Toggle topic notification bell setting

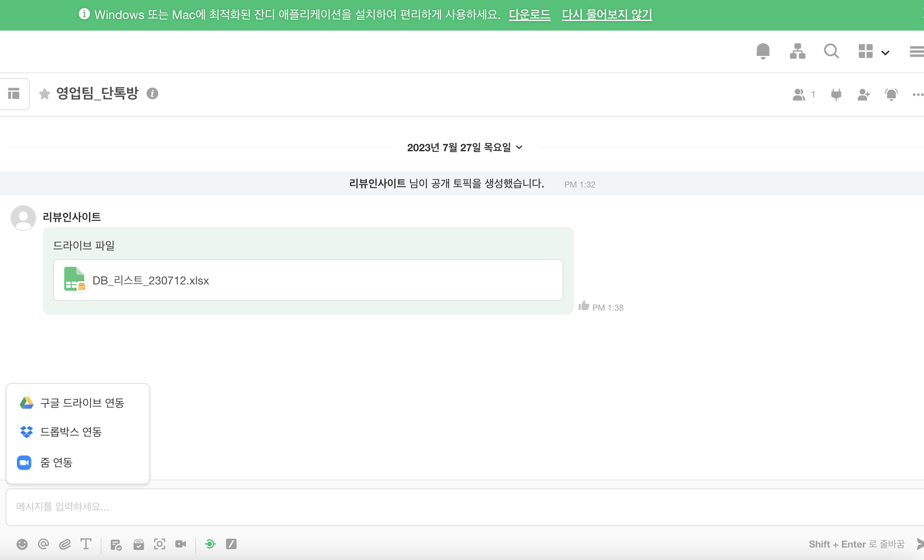click(x=891, y=95)
